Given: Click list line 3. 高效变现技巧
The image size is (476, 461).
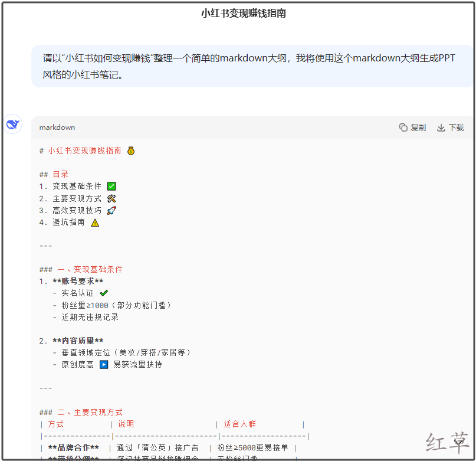Looking at the screenshot, I should point(70,210).
